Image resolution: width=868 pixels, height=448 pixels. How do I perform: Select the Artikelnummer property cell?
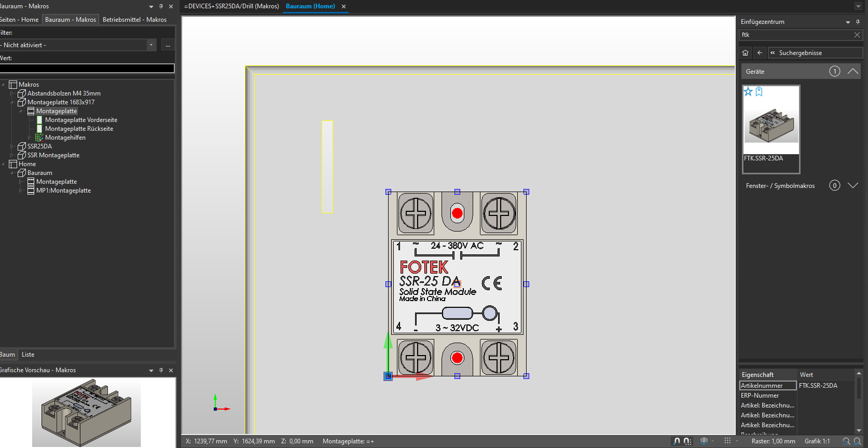pos(768,386)
